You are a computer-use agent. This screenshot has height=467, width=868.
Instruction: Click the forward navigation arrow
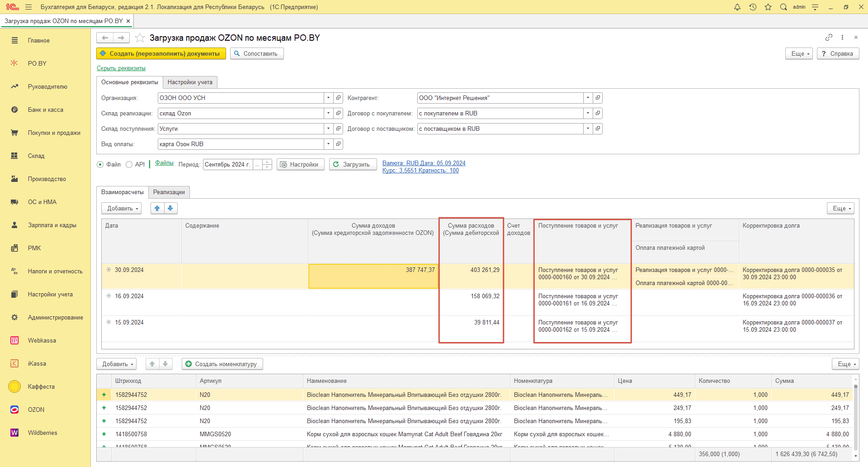[121, 38]
